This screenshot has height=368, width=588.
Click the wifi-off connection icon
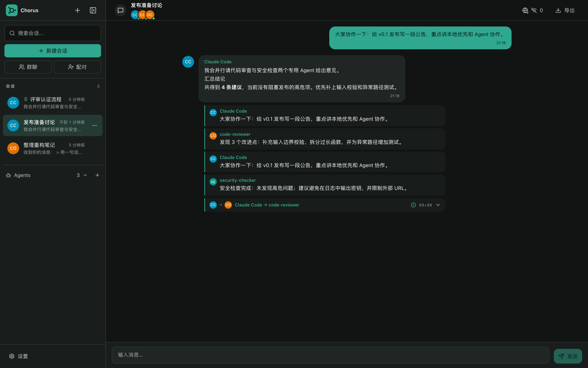[534, 10]
